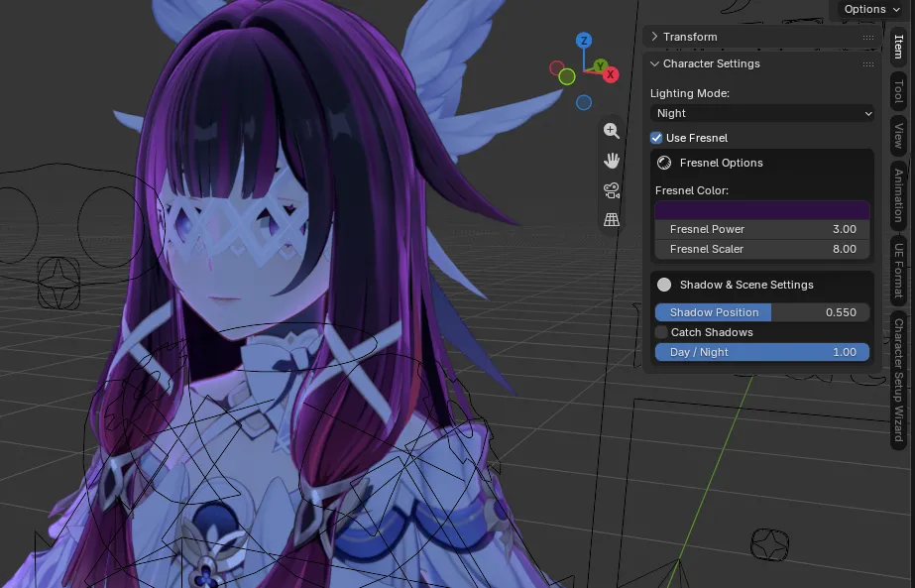Click the Fresnel Scaler value field
This screenshot has width=915, height=588.
(x=762, y=249)
